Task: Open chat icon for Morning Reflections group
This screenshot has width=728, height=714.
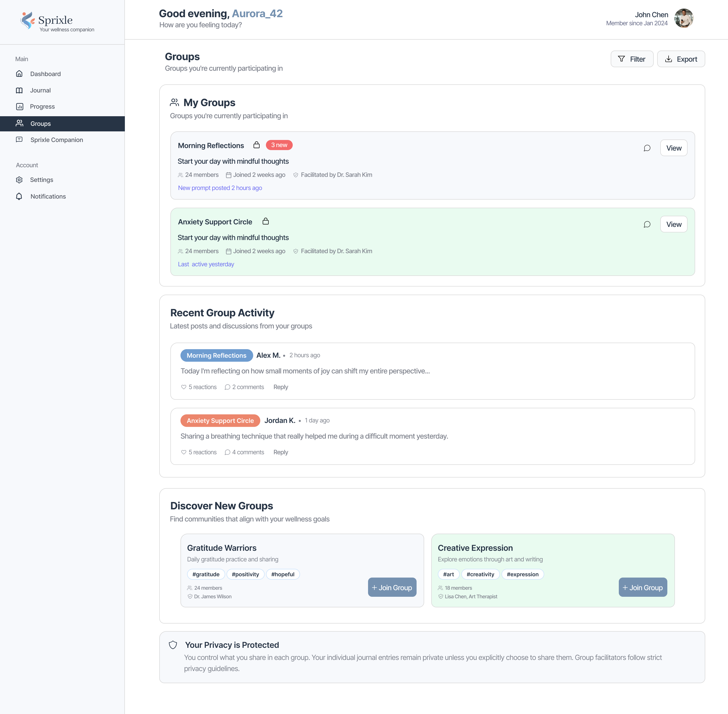Action: pyautogui.click(x=647, y=148)
